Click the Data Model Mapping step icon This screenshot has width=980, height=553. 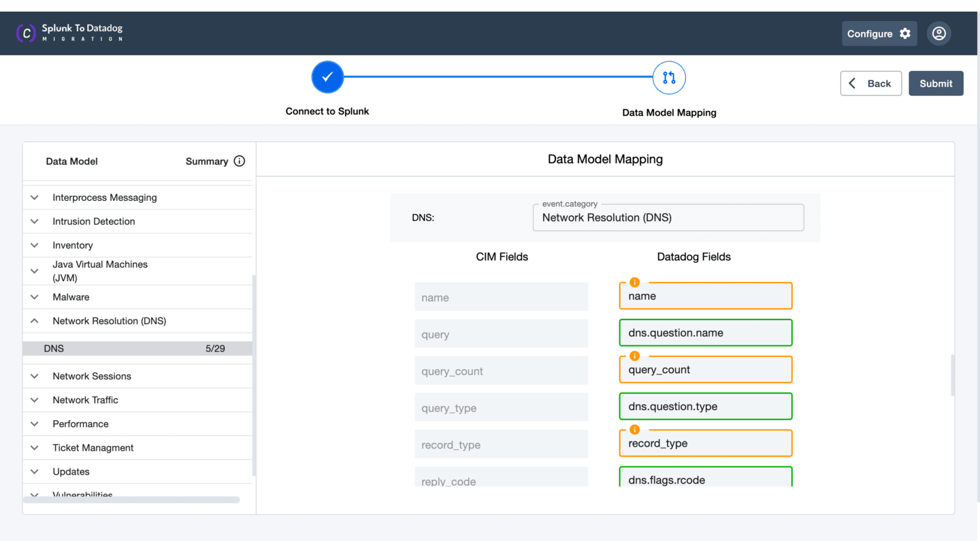[669, 78]
